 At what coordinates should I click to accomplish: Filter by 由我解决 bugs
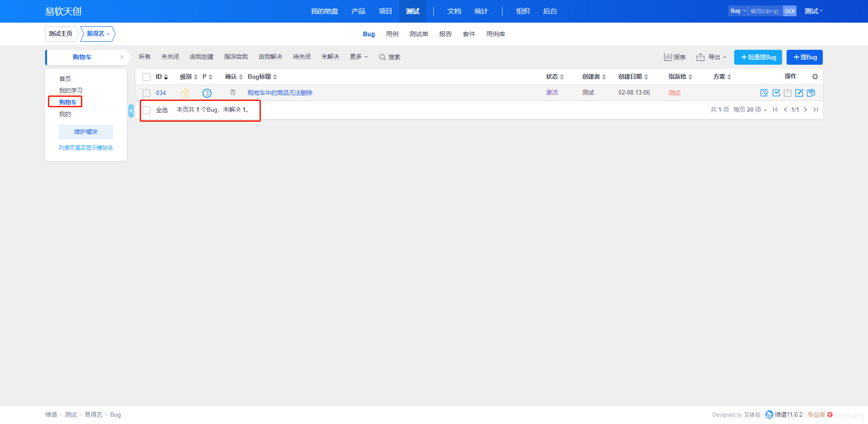(270, 57)
